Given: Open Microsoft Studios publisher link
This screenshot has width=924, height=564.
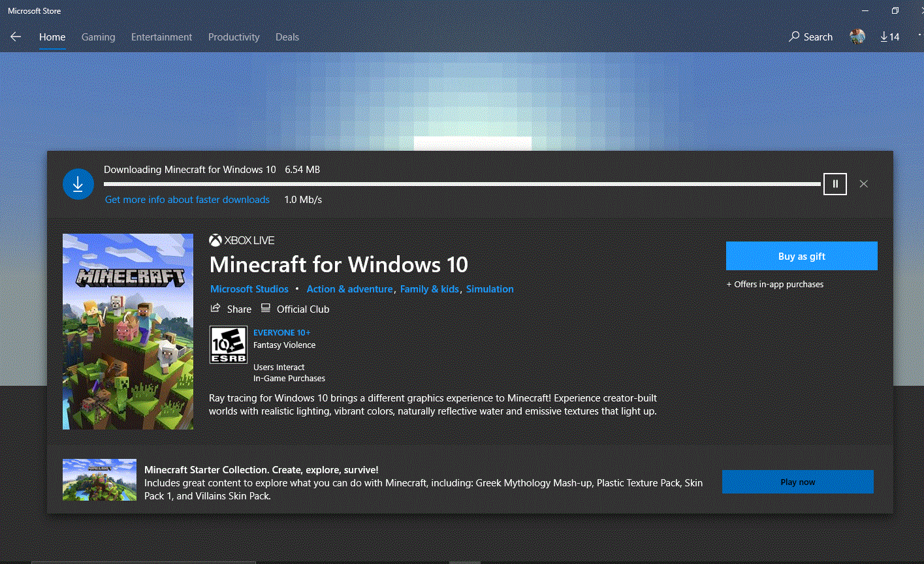Looking at the screenshot, I should pyautogui.click(x=249, y=289).
